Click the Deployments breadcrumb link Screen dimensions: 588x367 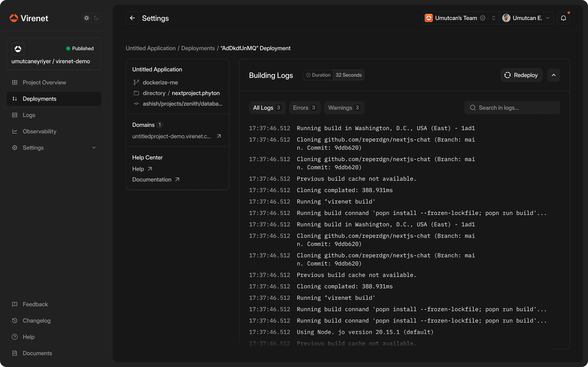[x=198, y=48]
